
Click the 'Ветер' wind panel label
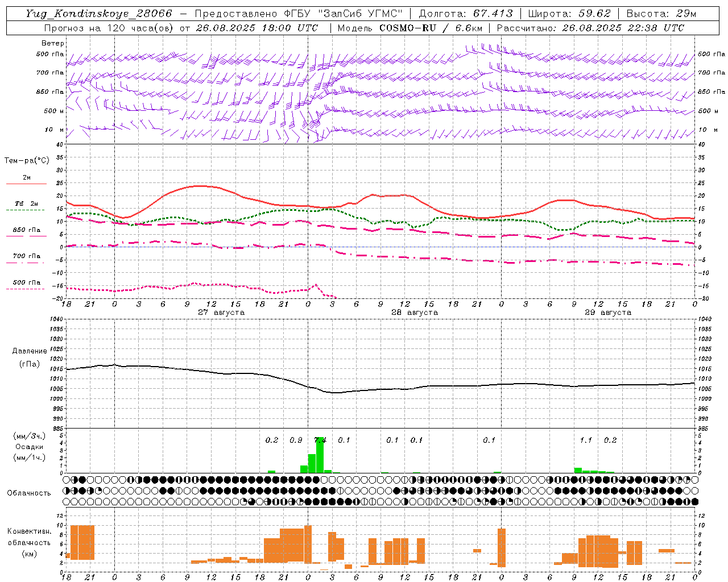[53, 43]
